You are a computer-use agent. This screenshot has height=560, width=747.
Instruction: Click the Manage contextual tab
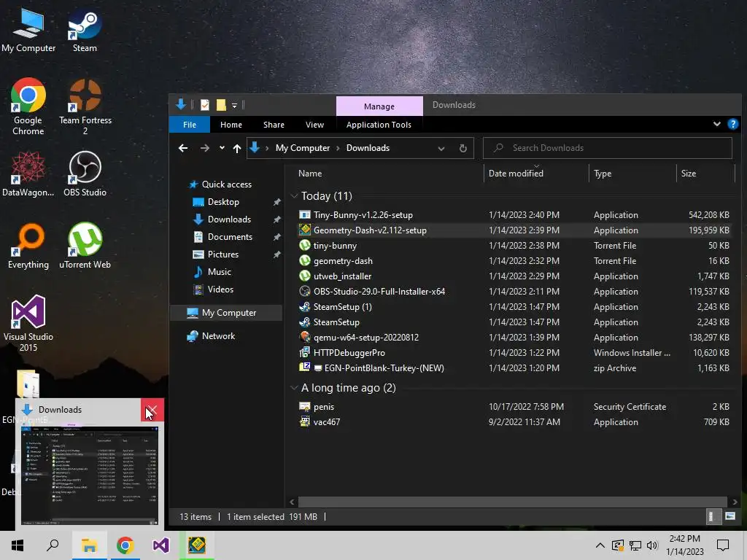[379, 106]
